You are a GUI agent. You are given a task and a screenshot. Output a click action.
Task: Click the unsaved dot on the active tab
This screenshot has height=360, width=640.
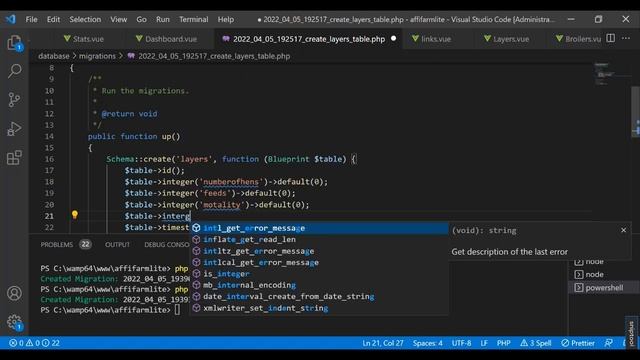pos(393,38)
